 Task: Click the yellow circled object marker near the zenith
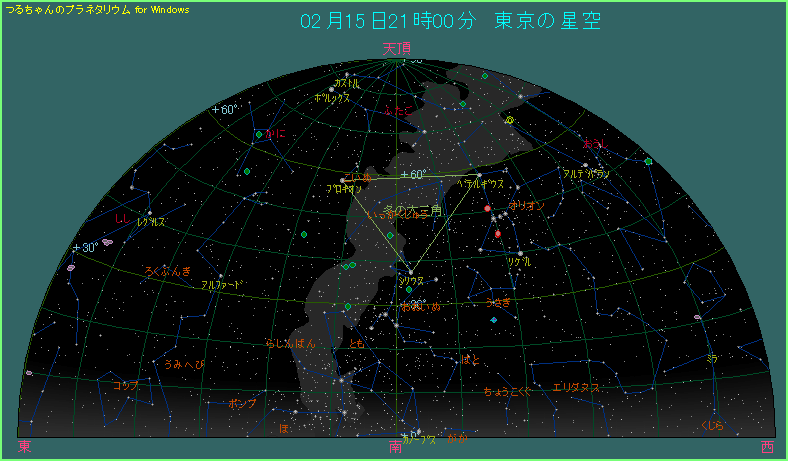point(510,120)
